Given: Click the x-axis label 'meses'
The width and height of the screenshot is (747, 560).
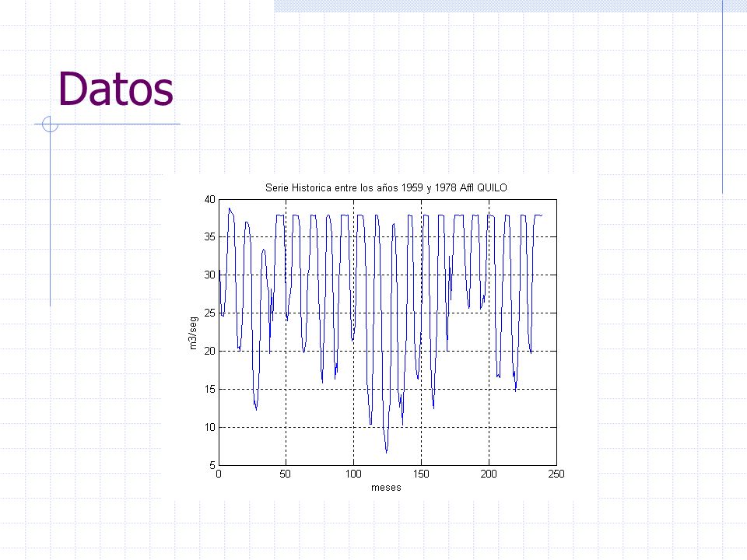Looking at the screenshot, I should [x=386, y=488].
